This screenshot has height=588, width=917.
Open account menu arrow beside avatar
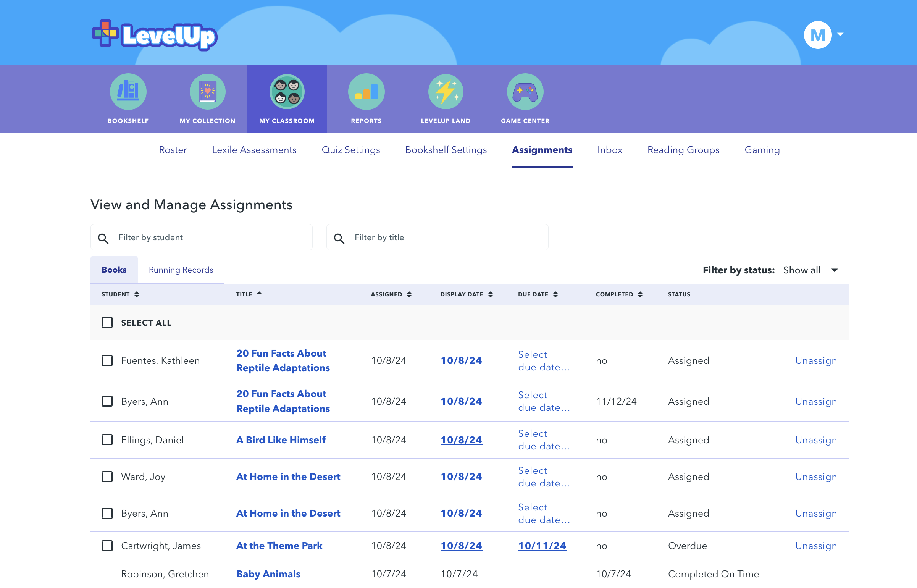coord(840,34)
